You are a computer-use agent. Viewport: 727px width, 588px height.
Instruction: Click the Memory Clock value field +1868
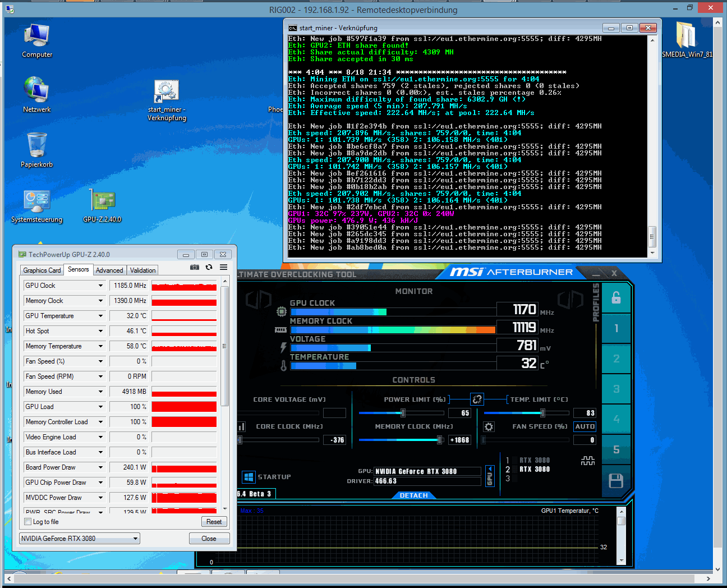click(459, 440)
